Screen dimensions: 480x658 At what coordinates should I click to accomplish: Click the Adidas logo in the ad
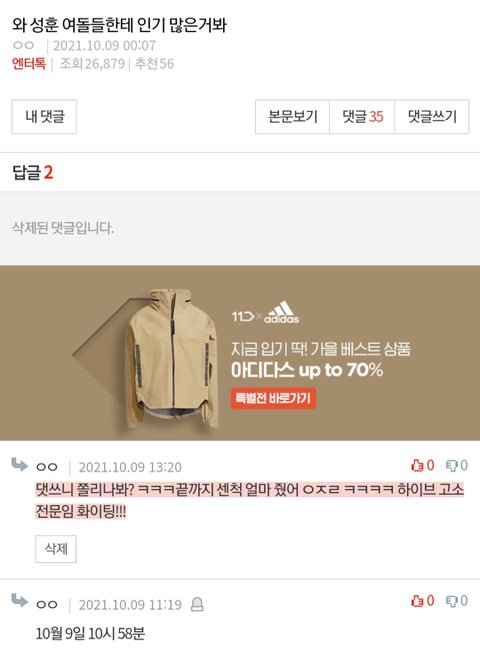(x=282, y=312)
